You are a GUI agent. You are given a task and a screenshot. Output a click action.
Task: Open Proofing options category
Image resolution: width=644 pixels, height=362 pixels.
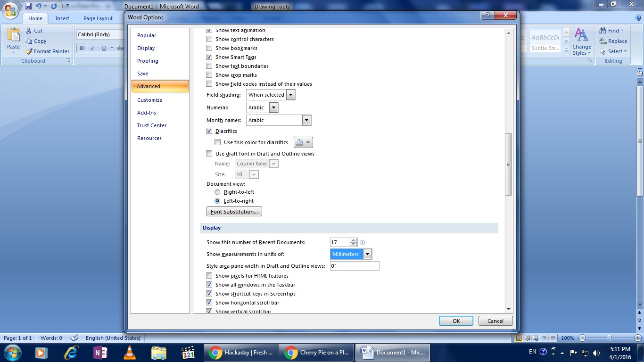(148, 61)
